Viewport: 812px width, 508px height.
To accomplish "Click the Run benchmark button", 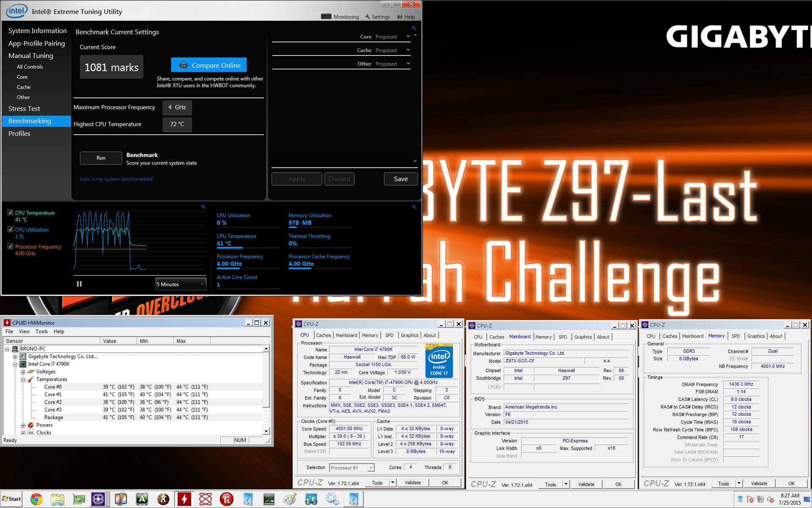I will pyautogui.click(x=101, y=158).
